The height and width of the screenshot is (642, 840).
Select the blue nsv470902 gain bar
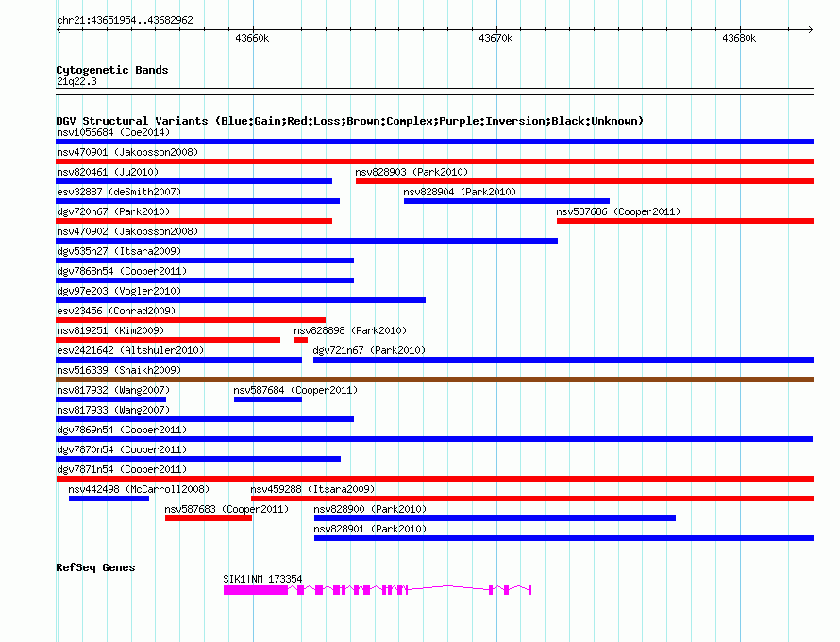pyautogui.click(x=307, y=241)
